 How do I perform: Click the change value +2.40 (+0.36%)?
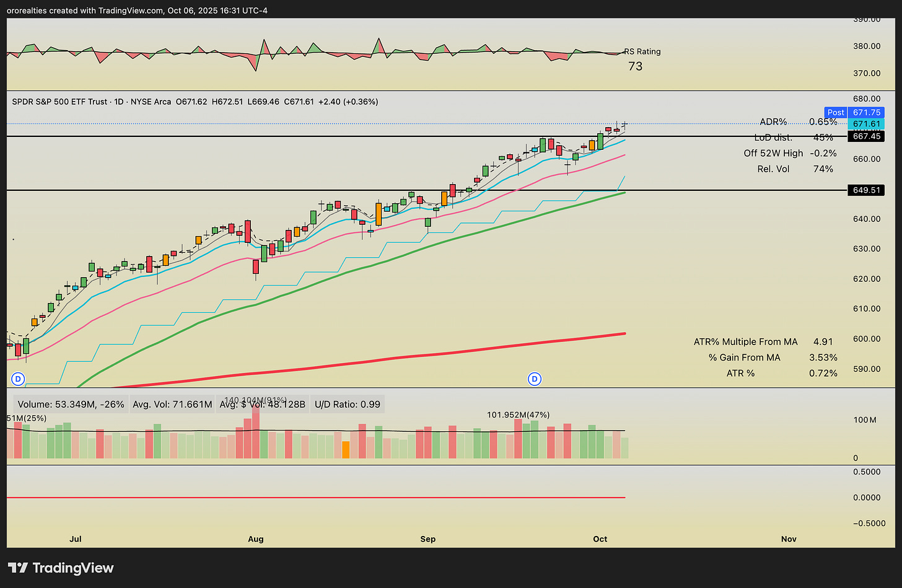point(348,102)
